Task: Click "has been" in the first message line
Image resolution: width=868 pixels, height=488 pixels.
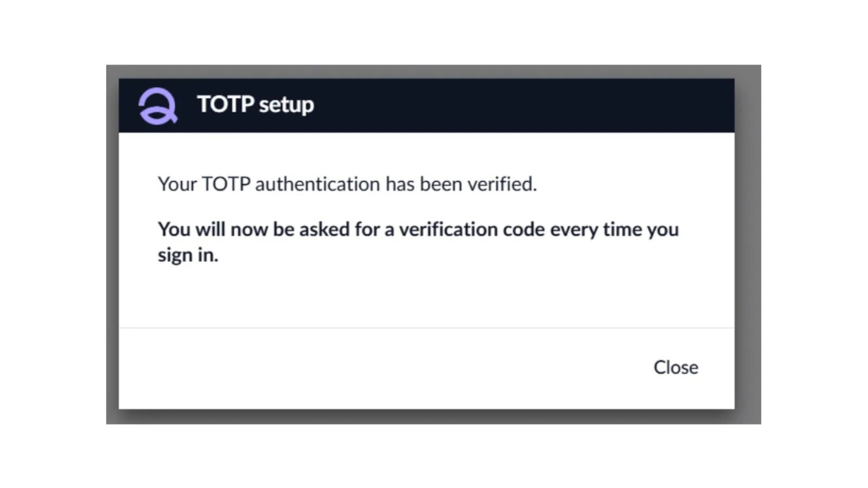Action: point(424,184)
